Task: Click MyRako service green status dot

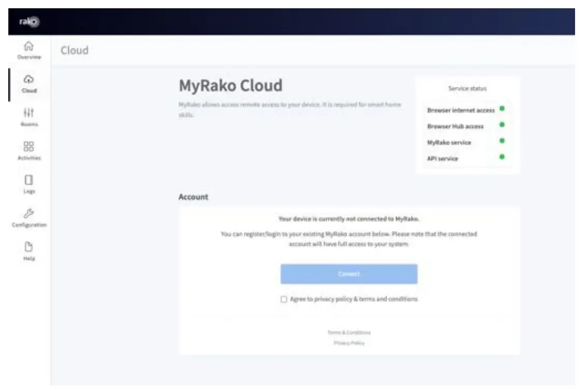Action: (502, 141)
